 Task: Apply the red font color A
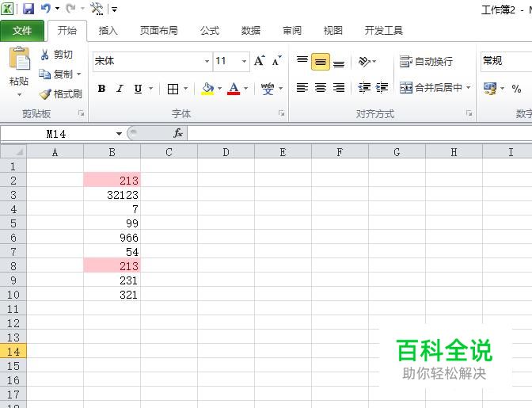point(234,89)
